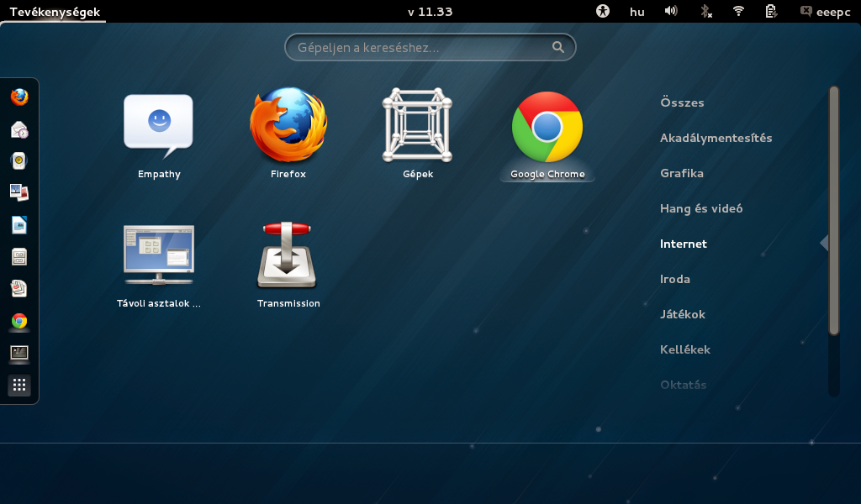Open the document viewer icon in the dock
This screenshot has height=504, width=861.
tap(19, 288)
